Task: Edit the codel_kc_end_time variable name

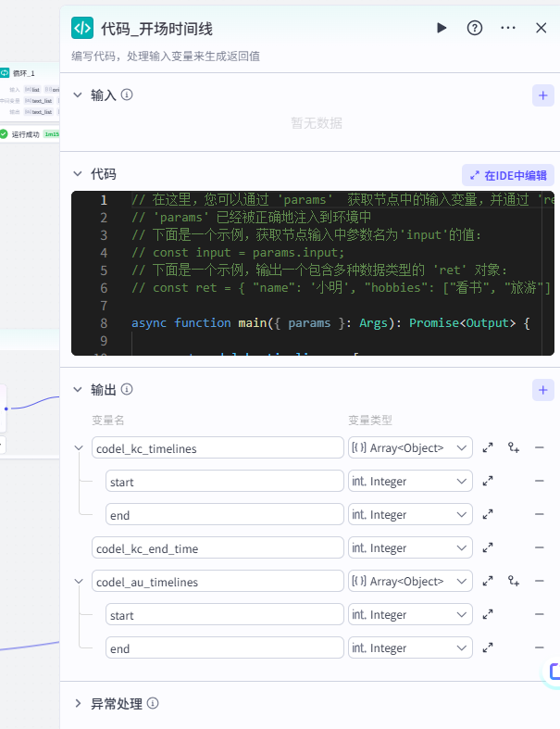Action: click(218, 547)
